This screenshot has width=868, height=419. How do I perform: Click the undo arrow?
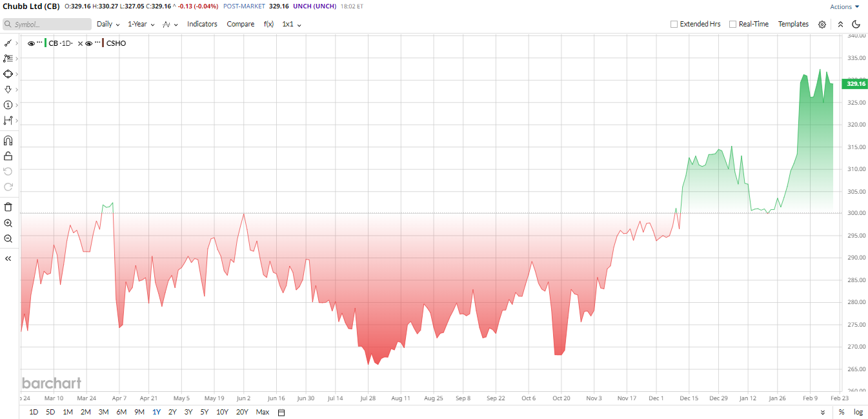[8, 171]
